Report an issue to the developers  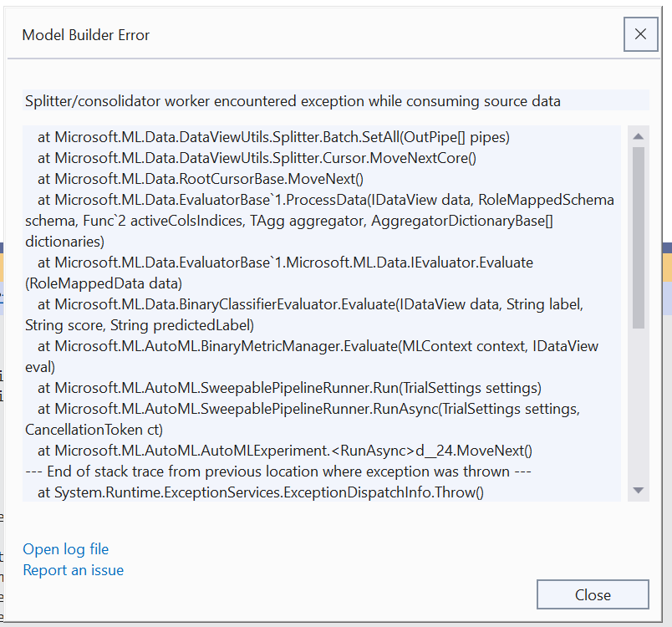point(72,570)
